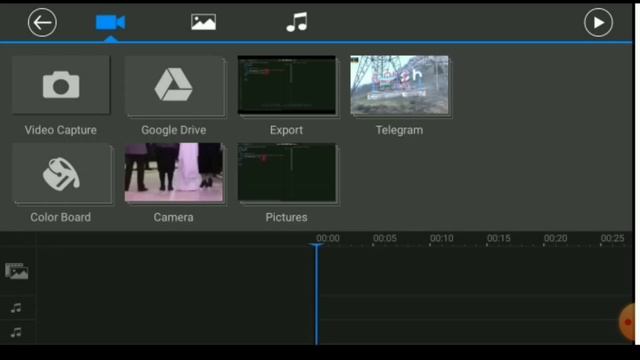
Task: Click the blue playhead marker
Action: [316, 294]
